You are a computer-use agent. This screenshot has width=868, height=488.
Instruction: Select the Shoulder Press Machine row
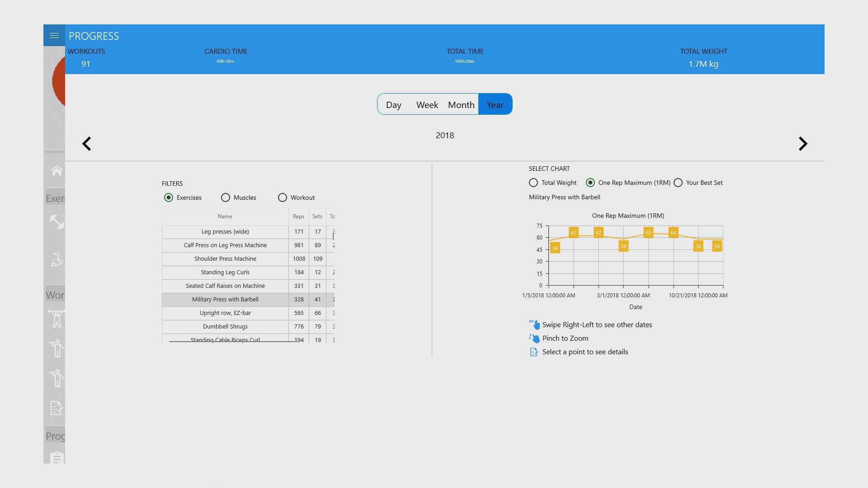point(225,259)
